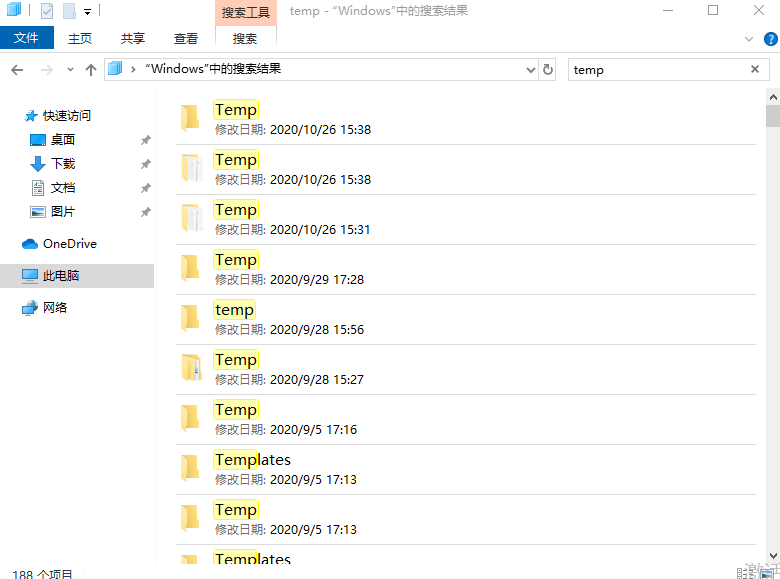Image resolution: width=780 pixels, height=579 pixels.
Task: Open the address bar history dropdown
Action: point(531,70)
